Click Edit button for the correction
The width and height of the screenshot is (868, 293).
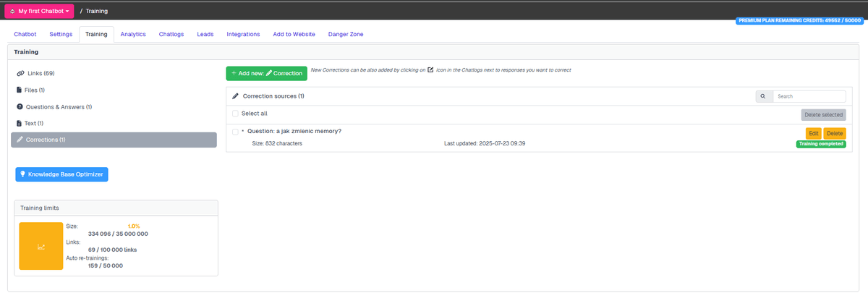click(x=814, y=133)
